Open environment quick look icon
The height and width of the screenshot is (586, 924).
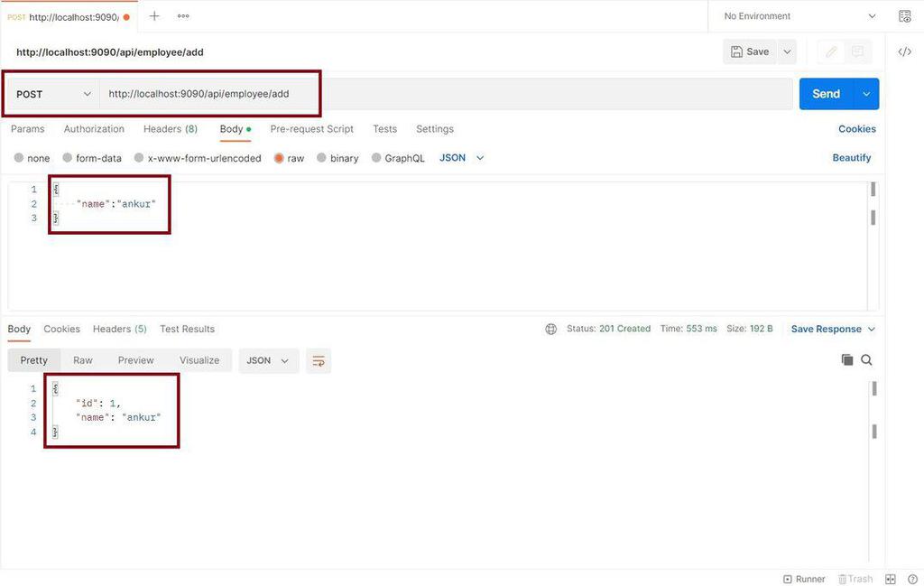pyautogui.click(x=904, y=16)
